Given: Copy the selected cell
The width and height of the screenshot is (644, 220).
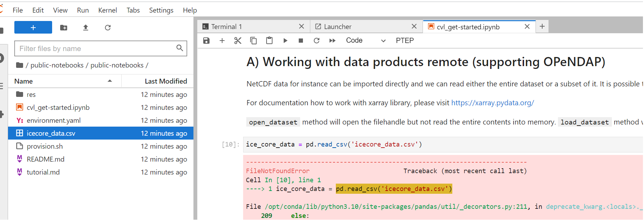Looking at the screenshot, I should [254, 41].
